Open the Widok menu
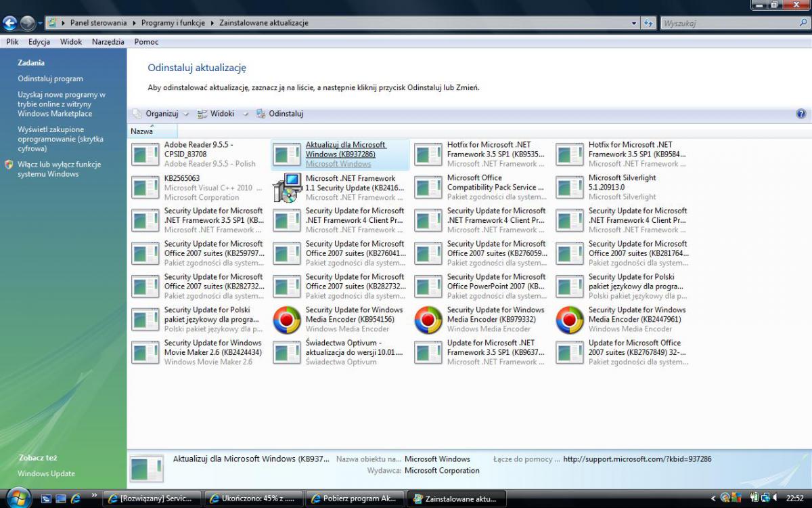The image size is (812, 508). (x=71, y=42)
